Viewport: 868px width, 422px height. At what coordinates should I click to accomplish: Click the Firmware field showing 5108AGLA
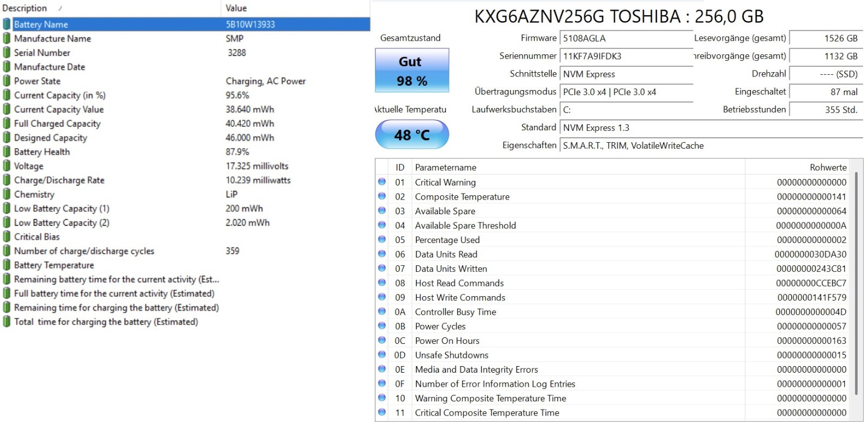pos(627,38)
